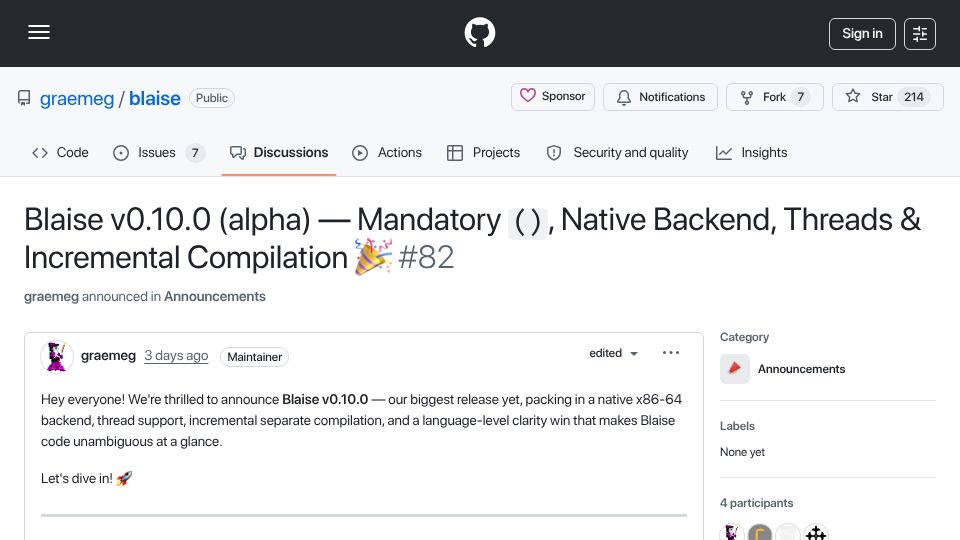Click graemeg avatar in post header
This screenshot has height=540, width=960.
[56, 356]
